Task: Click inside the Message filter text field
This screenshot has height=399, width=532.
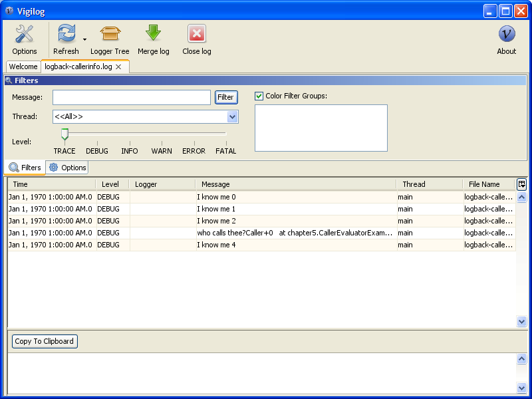Action: pos(132,97)
